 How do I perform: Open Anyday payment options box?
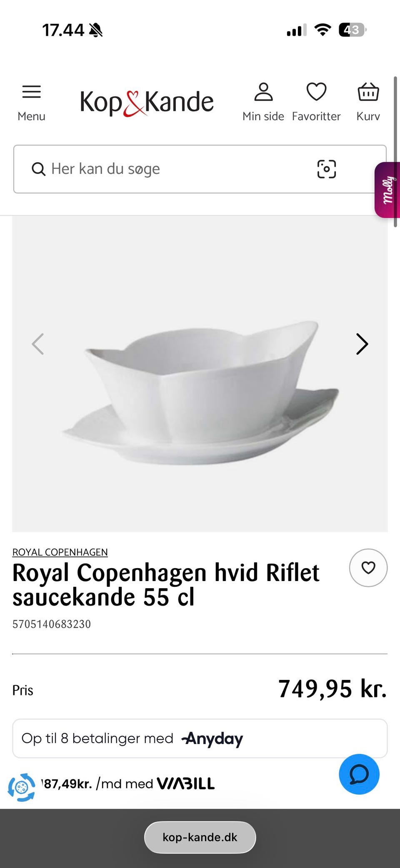(200, 738)
